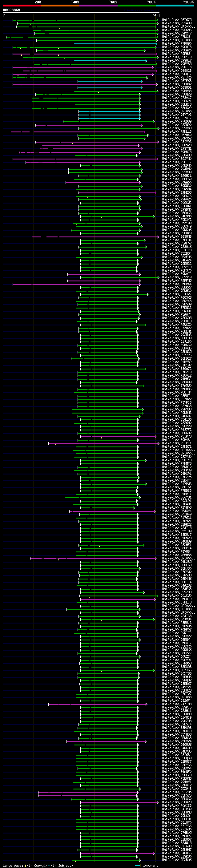Image resolution: width=197 pixels, height=868 pixels.
Task: Open hit UniRef100_P93499
Action: tap(177, 23)
